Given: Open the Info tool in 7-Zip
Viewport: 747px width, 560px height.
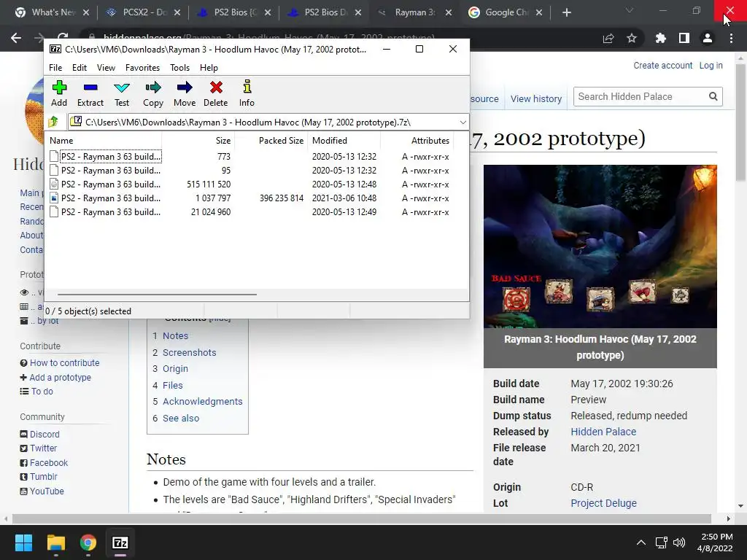Looking at the screenshot, I should click(247, 94).
